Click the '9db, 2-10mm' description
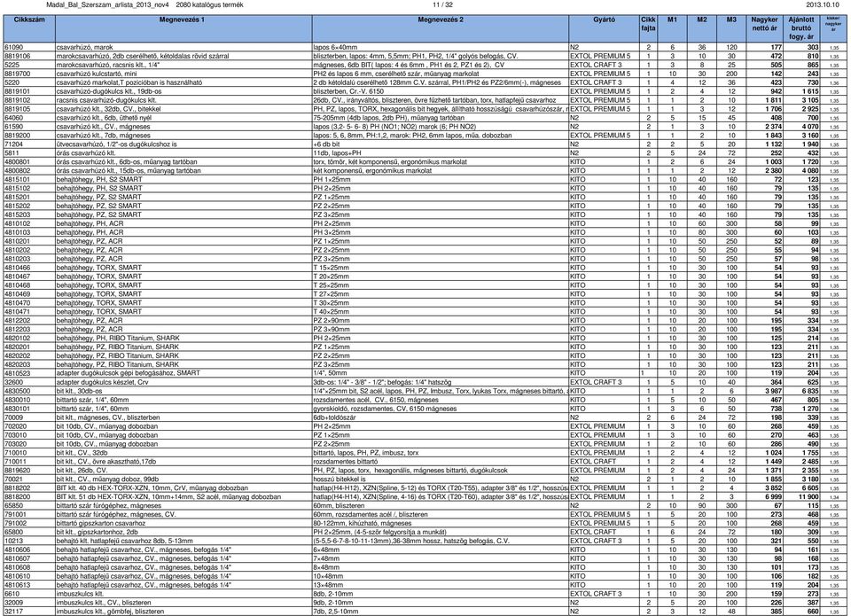The width and height of the screenshot is (851, 616). [332, 603]
